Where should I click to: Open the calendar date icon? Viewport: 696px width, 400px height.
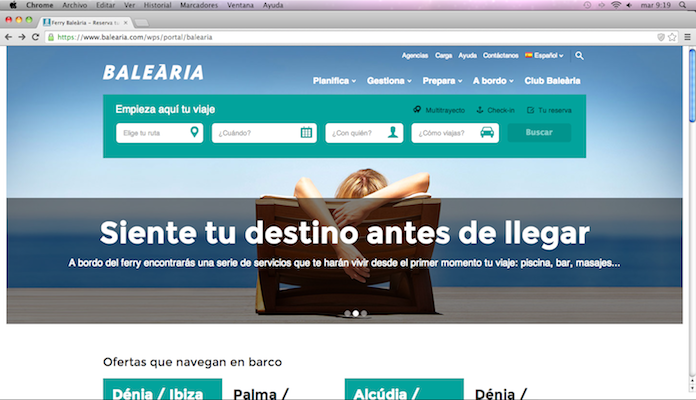(x=306, y=132)
